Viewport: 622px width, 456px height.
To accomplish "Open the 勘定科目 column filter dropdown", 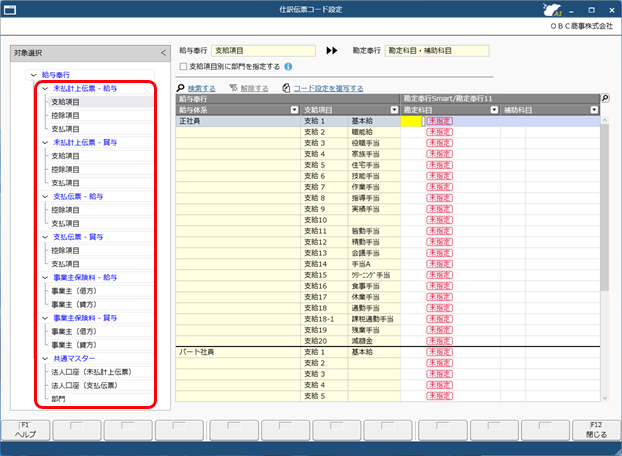I will coord(494,110).
